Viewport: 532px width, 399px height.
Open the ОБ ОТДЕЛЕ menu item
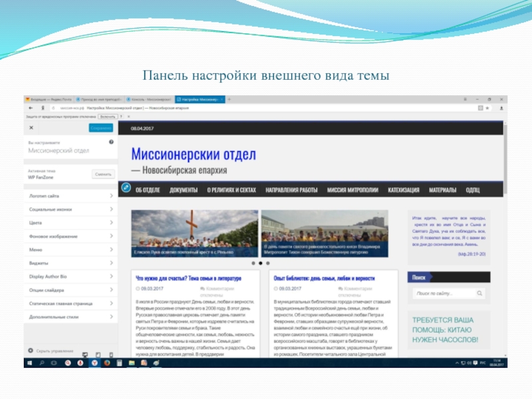[x=148, y=190]
